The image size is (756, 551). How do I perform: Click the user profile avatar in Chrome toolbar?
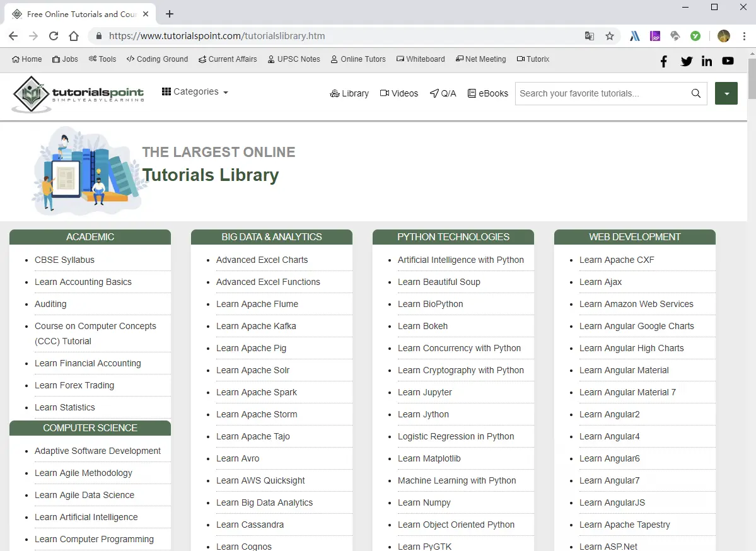(x=724, y=36)
